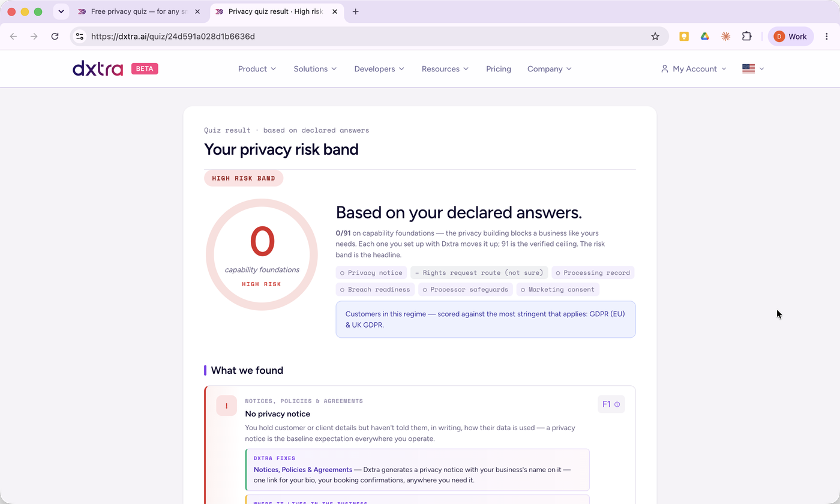Select the Privacy quiz result tab
840x504 pixels.
pyautogui.click(x=277, y=11)
